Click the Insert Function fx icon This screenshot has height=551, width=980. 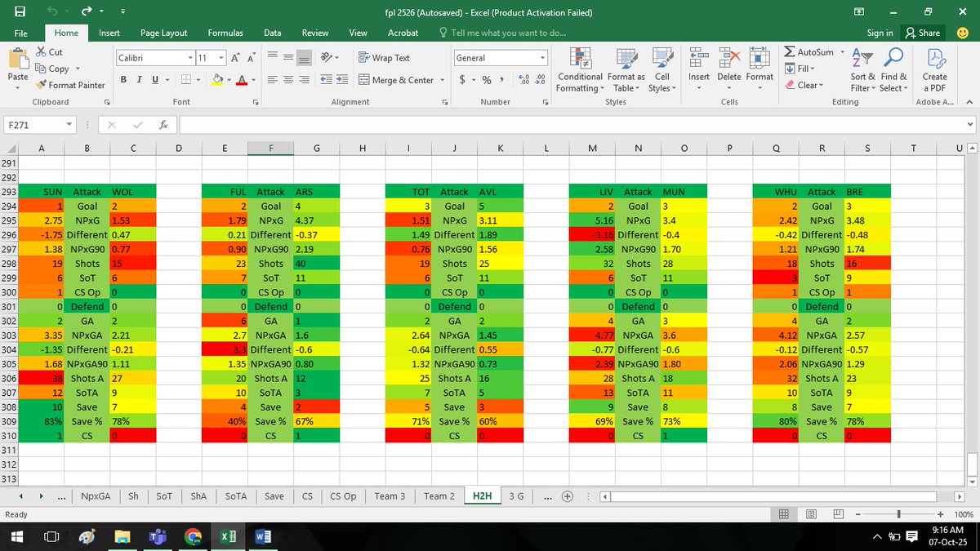click(x=163, y=125)
